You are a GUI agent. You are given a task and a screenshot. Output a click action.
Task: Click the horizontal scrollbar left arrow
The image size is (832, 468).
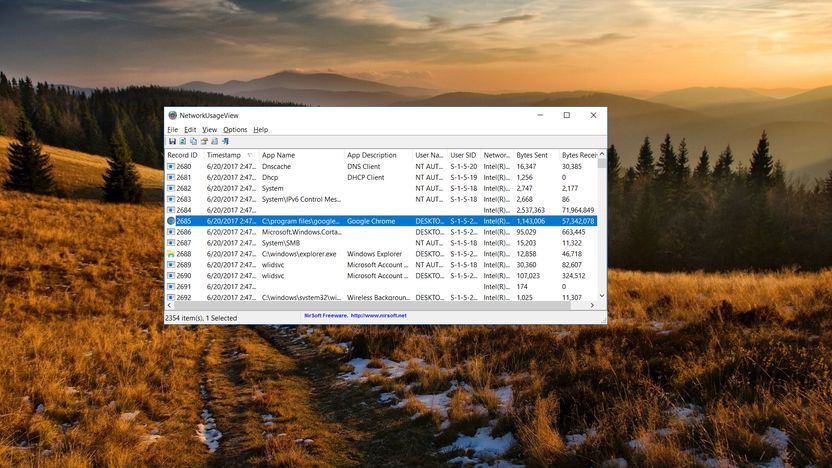pos(169,305)
